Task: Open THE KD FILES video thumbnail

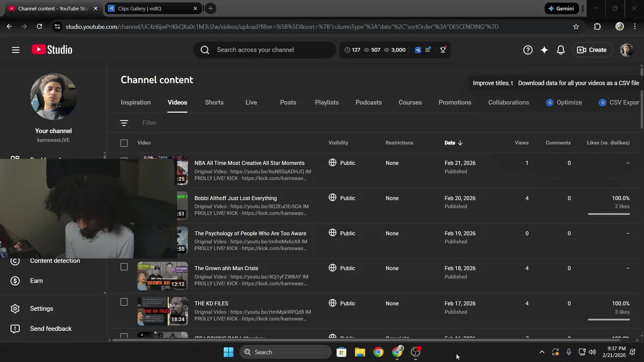Action: tap(163, 311)
